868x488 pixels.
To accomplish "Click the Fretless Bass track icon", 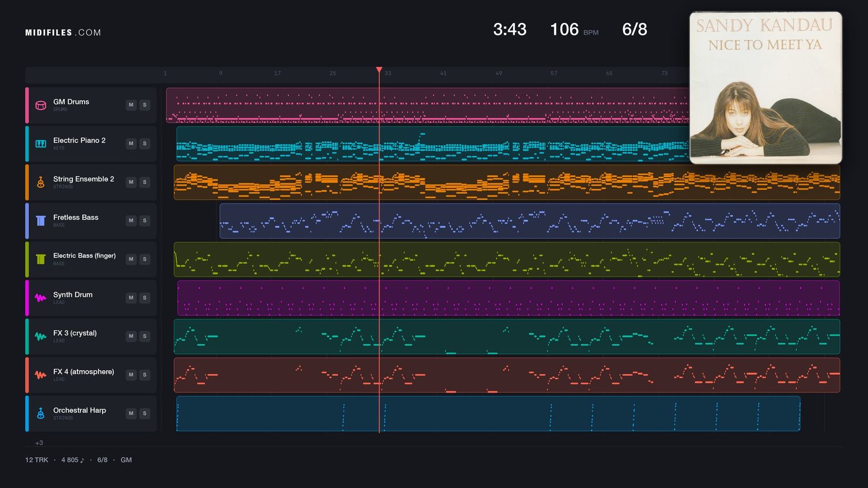I will pos(41,220).
